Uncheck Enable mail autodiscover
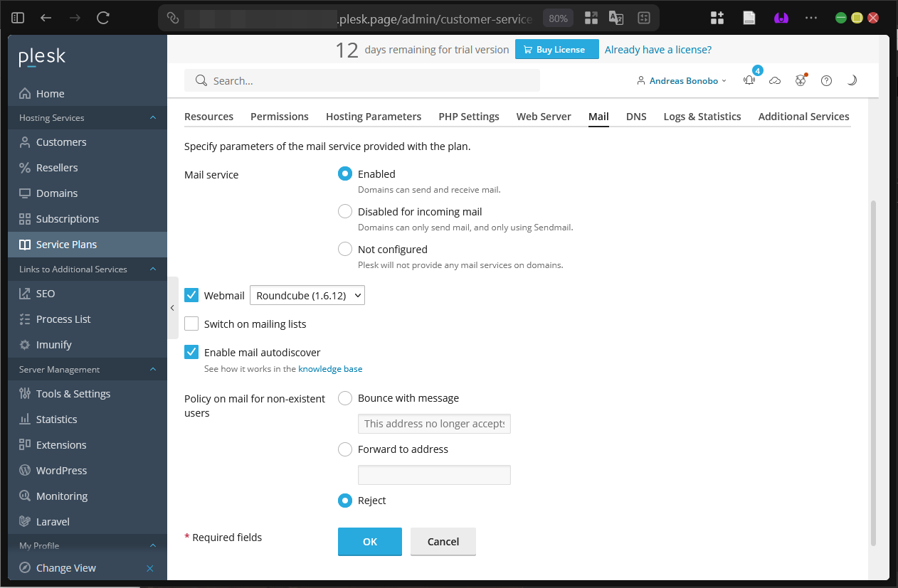Viewport: 898px width, 588px height. (x=191, y=353)
